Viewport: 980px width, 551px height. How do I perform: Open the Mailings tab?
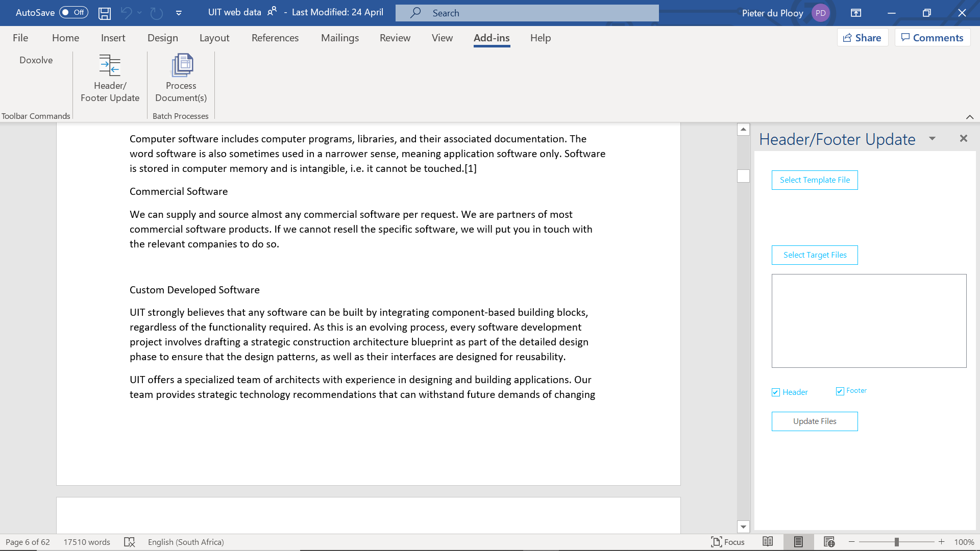(x=340, y=38)
